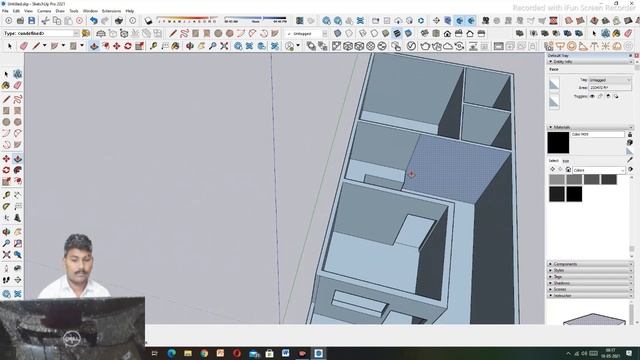Select the Rotate tool in the top toolbar
Screen dimensions: 640x360
coord(128,46)
